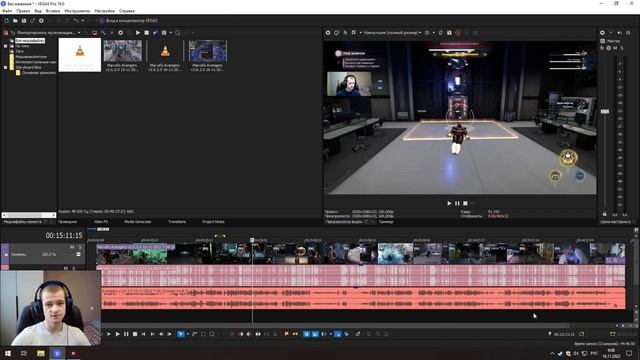Open Master FX in Master Bus
640x360 pixels.
(x=602, y=48)
